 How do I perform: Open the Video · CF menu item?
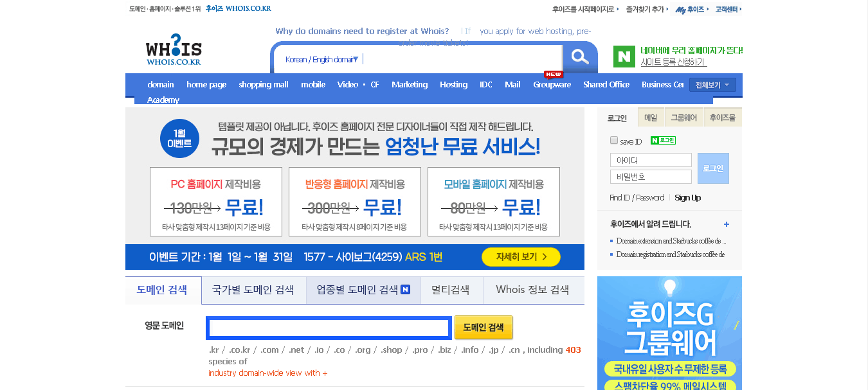click(358, 85)
